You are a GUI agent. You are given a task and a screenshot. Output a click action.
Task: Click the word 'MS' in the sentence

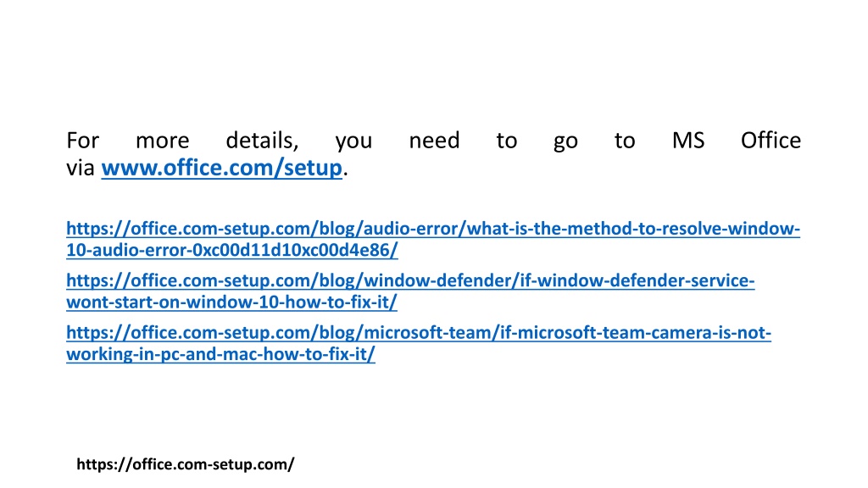point(688,141)
